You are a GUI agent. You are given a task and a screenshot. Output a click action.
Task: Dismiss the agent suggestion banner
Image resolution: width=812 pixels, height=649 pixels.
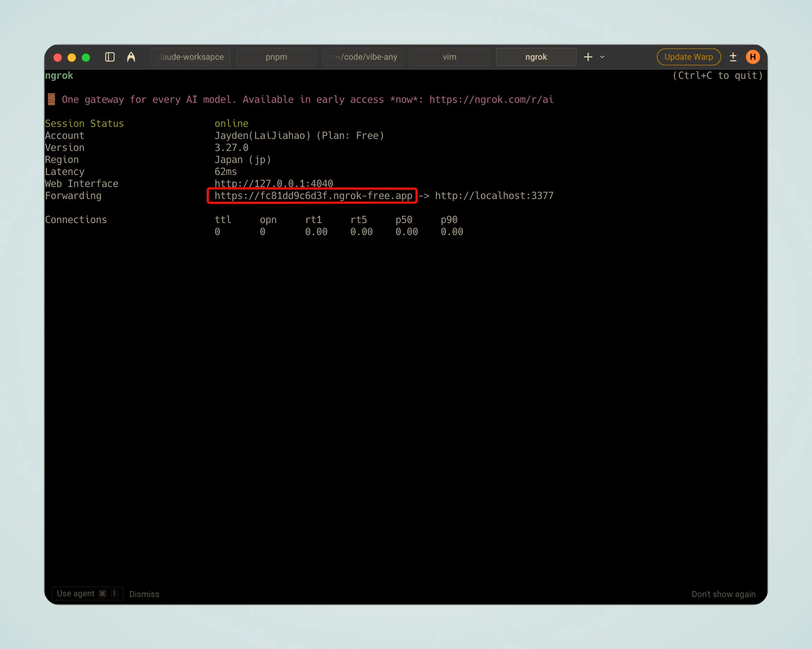point(144,594)
